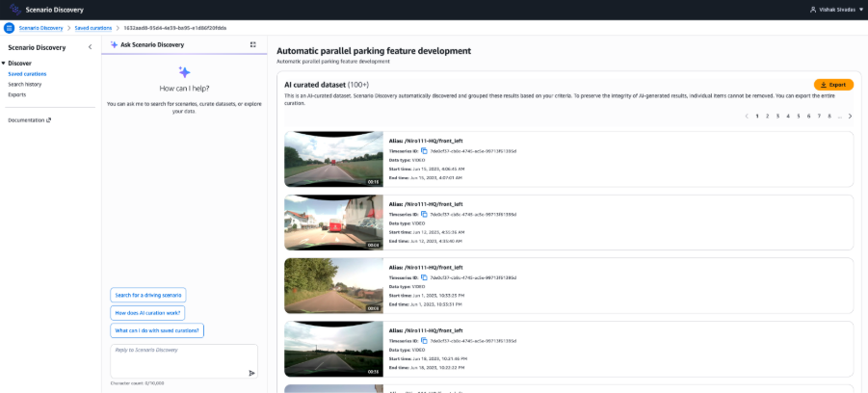The height and width of the screenshot is (393, 868).
Task: Open the Documentation external link
Action: pos(29,120)
